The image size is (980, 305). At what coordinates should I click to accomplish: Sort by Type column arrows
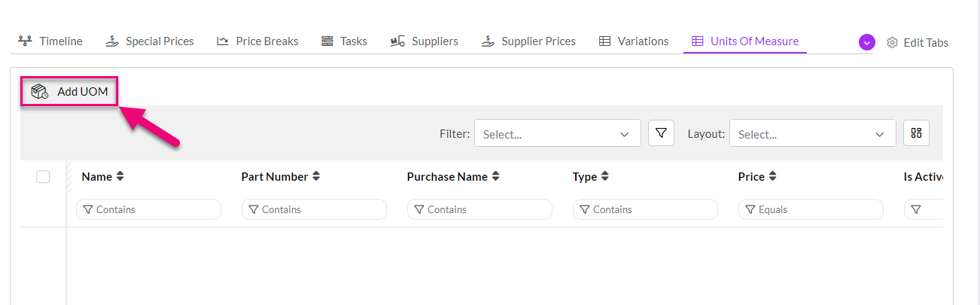(x=604, y=177)
